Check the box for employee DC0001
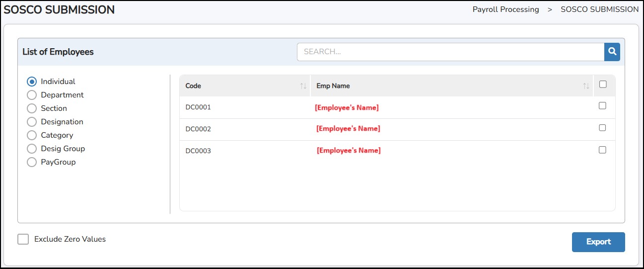The image size is (644, 269). 602,106
